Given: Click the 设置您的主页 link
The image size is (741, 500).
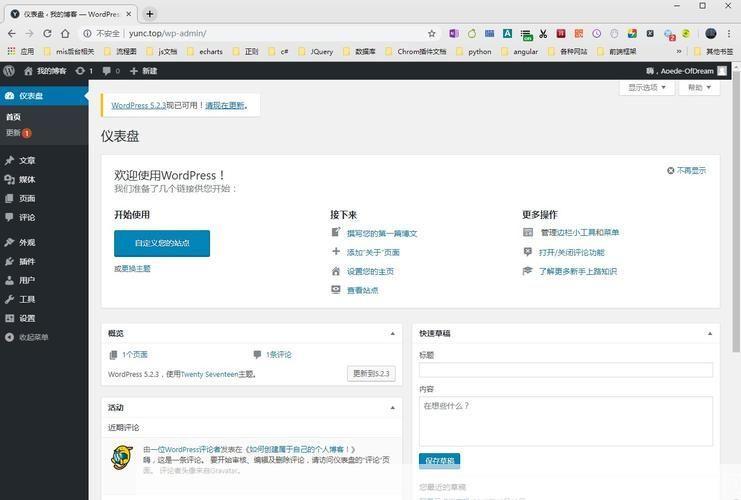Looking at the screenshot, I should pos(370,271).
